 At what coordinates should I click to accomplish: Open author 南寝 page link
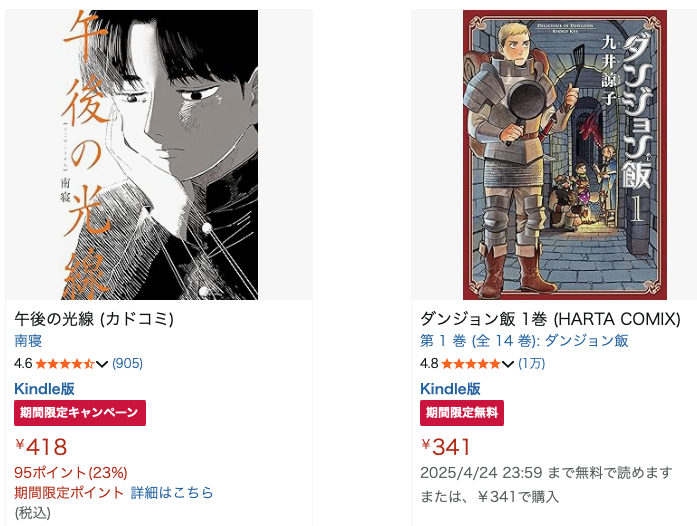pos(28,341)
